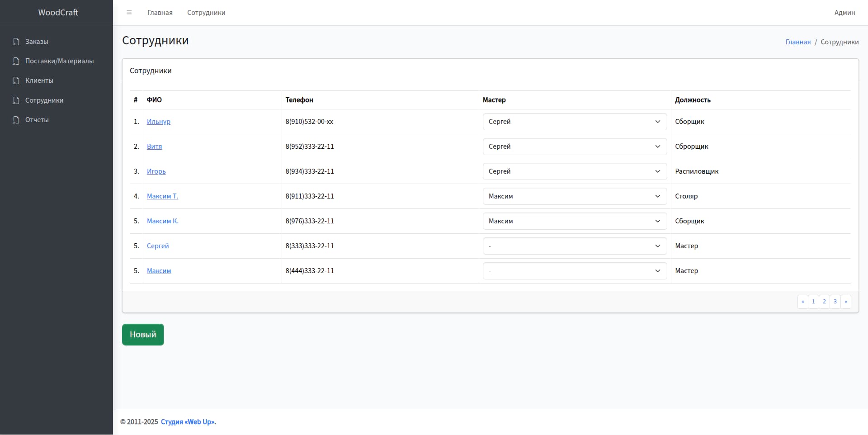
Task: Open employee link Витя
Action: (x=154, y=147)
